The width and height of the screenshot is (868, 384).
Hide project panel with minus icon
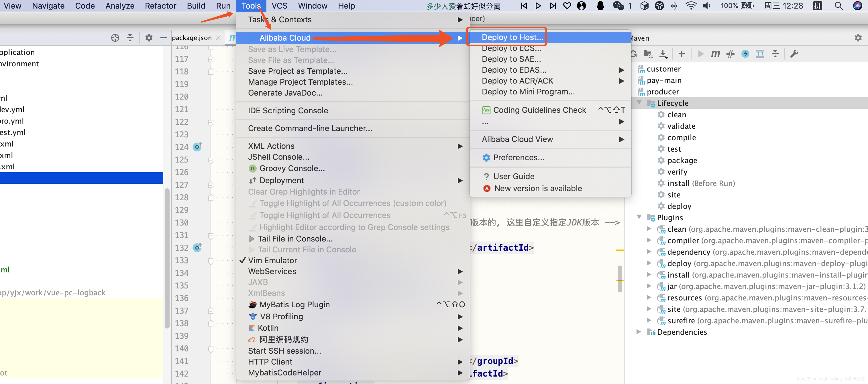click(x=164, y=38)
